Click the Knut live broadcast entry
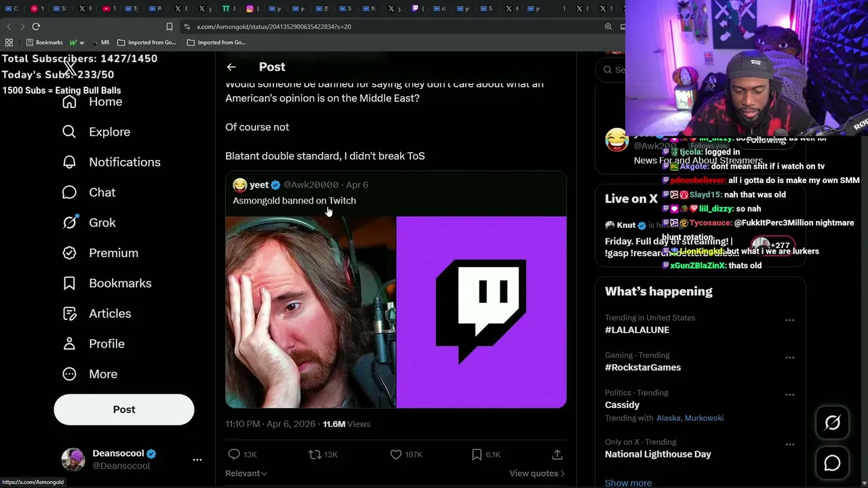The image size is (868, 488). click(x=698, y=241)
